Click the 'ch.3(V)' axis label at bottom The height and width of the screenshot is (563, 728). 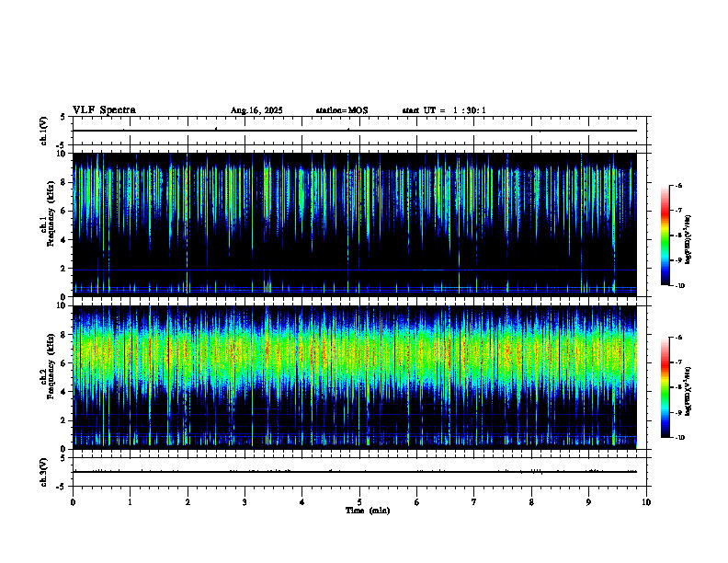click(43, 472)
